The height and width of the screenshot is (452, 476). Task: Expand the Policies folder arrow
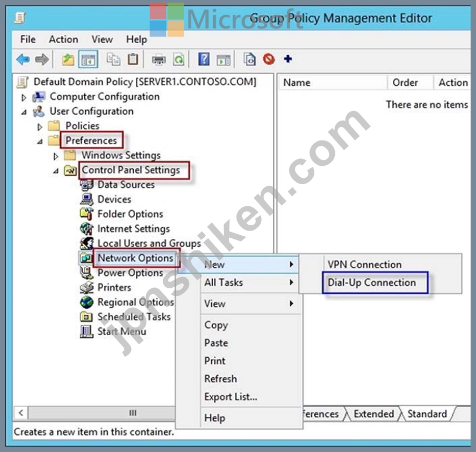pyautogui.click(x=39, y=127)
